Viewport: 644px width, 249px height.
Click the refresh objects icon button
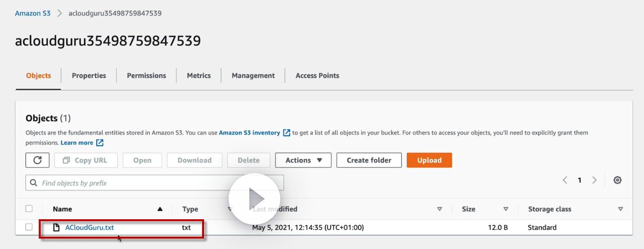click(37, 160)
